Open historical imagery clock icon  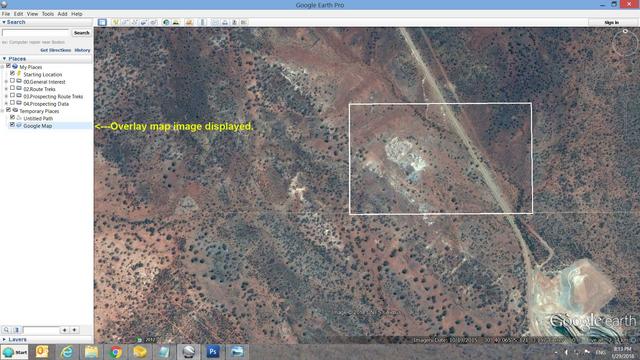pos(166,22)
